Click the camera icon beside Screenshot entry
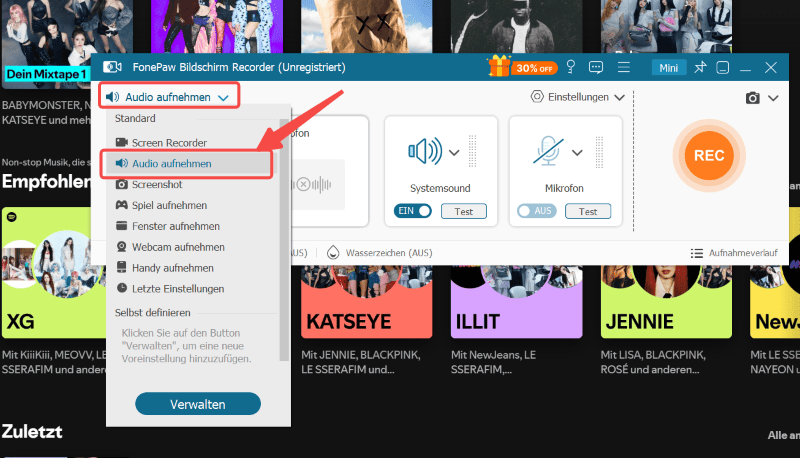Screen dimensions: 800x458 click(x=121, y=184)
